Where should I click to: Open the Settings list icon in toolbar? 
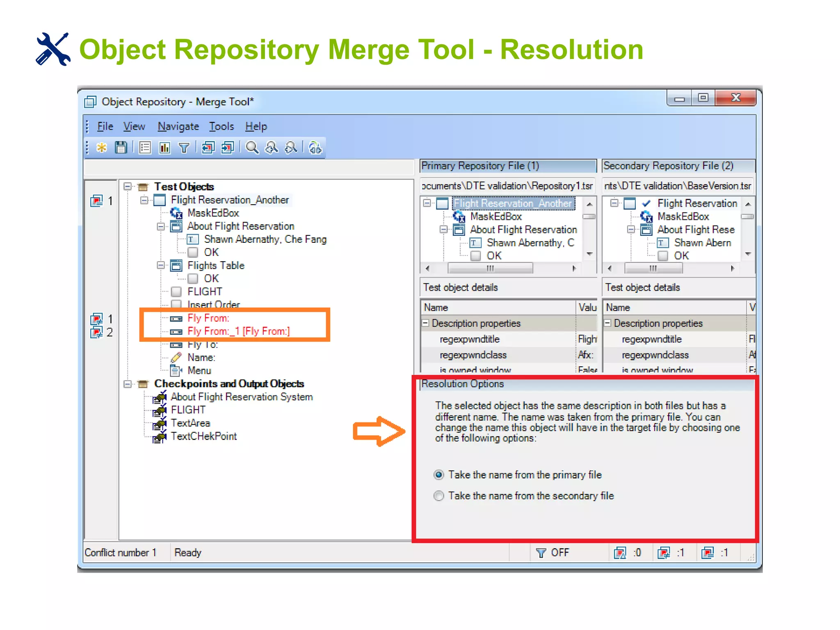[x=145, y=147]
